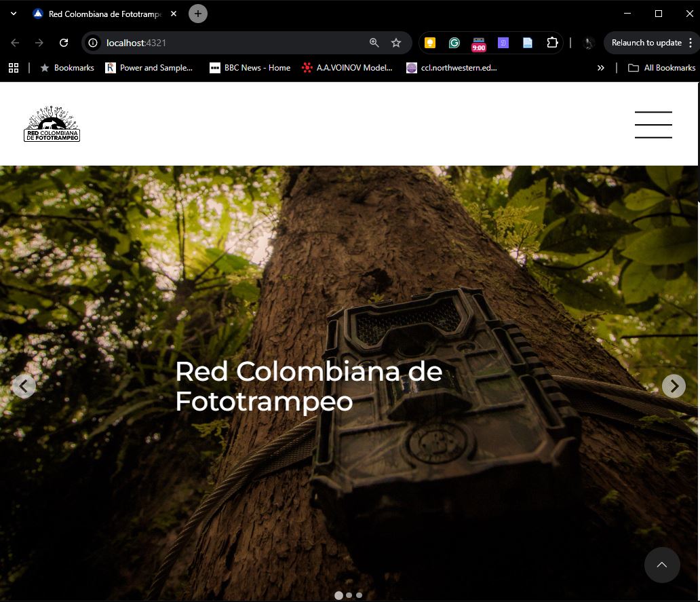Open the All Bookmarks folder
This screenshot has width=700, height=602.
pos(661,68)
